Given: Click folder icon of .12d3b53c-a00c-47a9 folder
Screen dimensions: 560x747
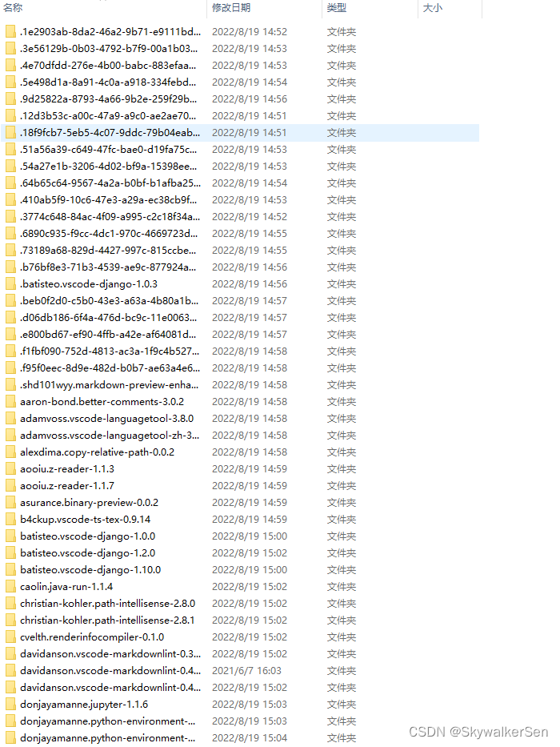Looking at the screenshot, I should (x=10, y=116).
